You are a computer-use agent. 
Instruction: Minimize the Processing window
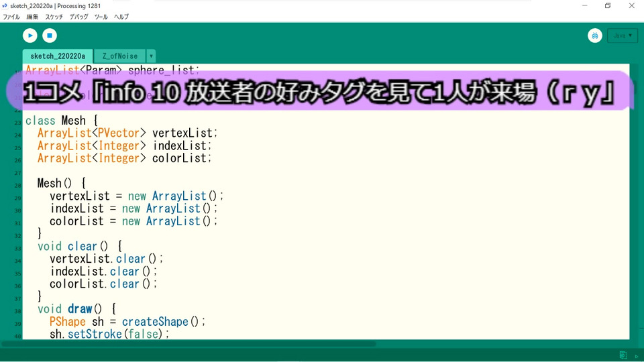[585, 6]
